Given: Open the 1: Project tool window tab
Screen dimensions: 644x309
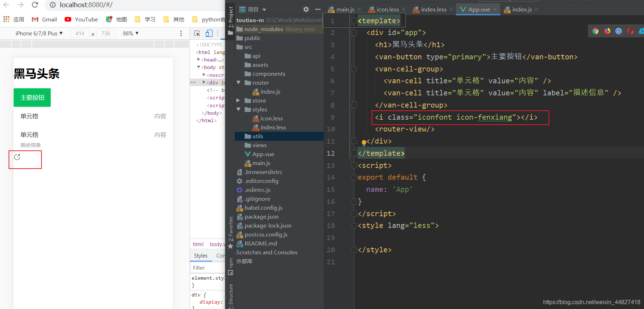Looking at the screenshot, I should 231,17.
